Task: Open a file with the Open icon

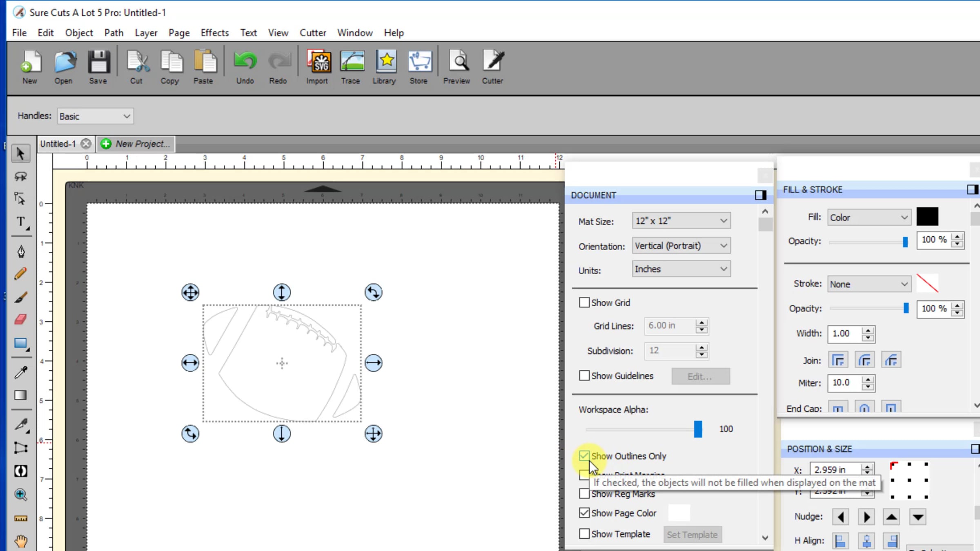Action: click(x=64, y=67)
